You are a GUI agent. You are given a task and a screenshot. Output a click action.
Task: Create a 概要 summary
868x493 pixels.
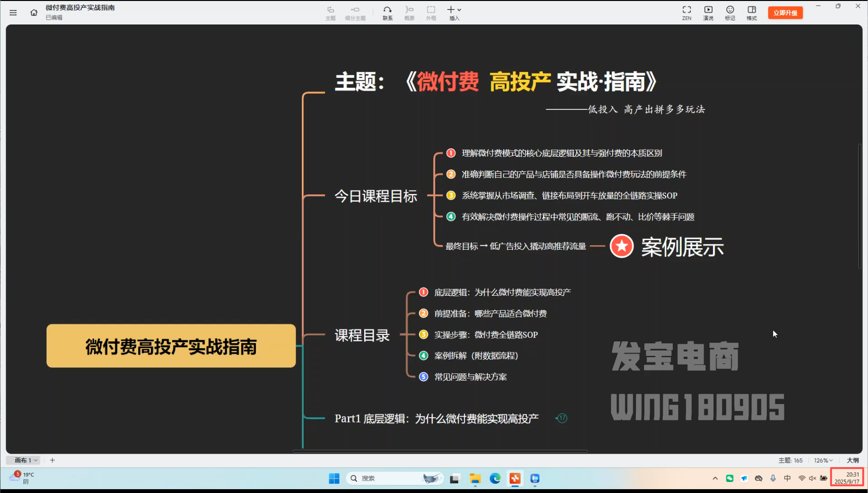pyautogui.click(x=409, y=12)
